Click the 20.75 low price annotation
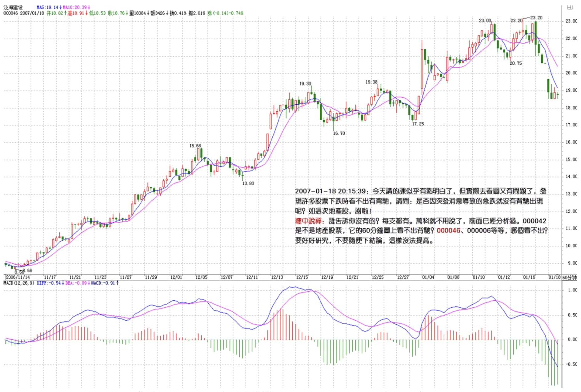 [x=516, y=63]
